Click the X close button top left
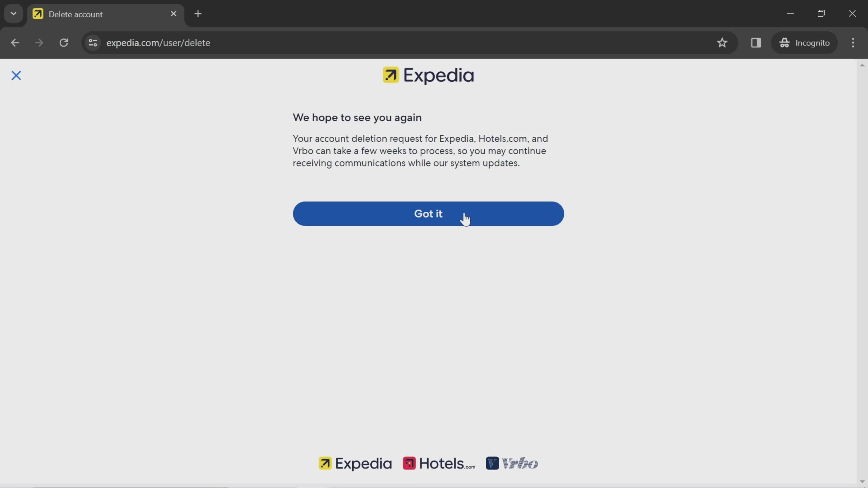The image size is (868, 488). [x=16, y=75]
